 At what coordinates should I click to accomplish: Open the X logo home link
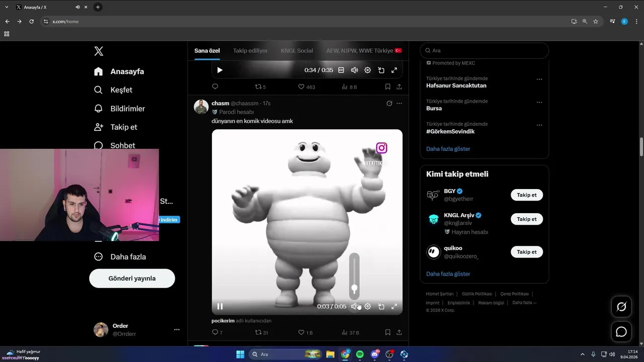click(x=99, y=51)
